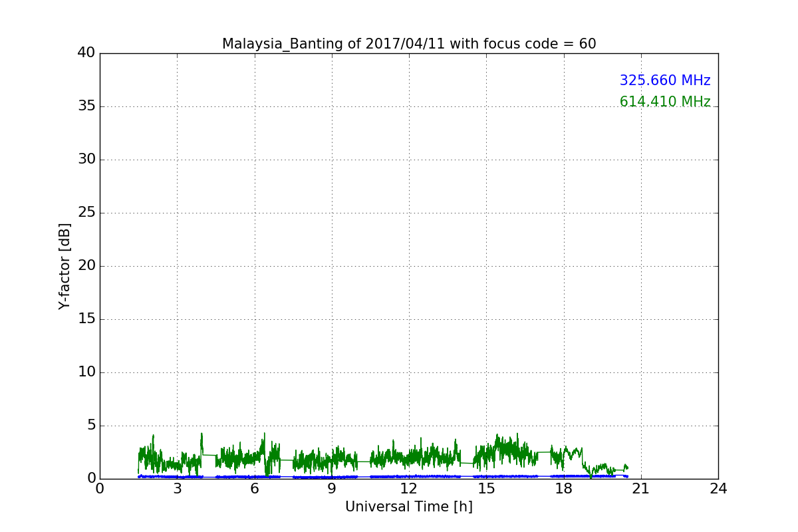This screenshot has height=532, width=798.
Task: Click the y-axis tick label "35"
Action: click(86, 106)
